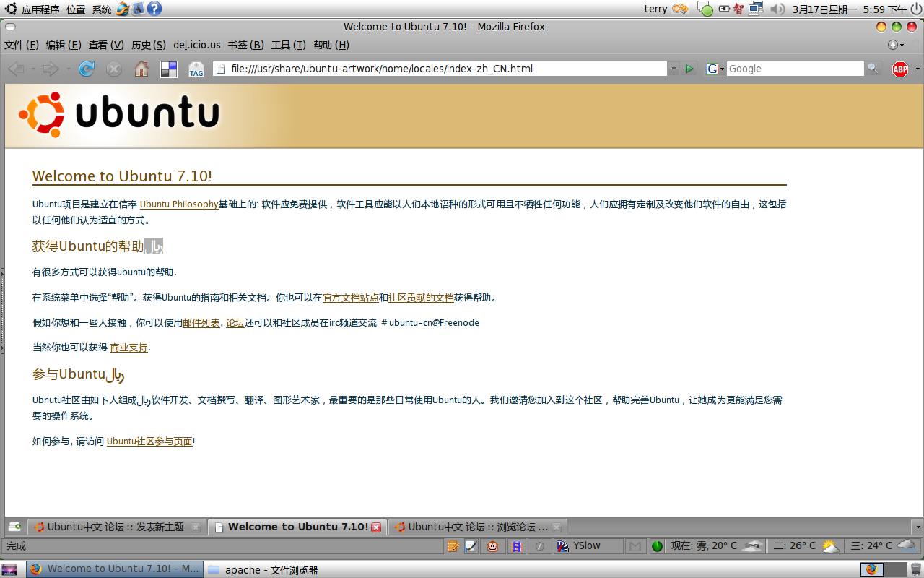Screen dimensions: 924x578
Task: Click the Forward arrow in navigation toolbar
Action: coord(51,69)
